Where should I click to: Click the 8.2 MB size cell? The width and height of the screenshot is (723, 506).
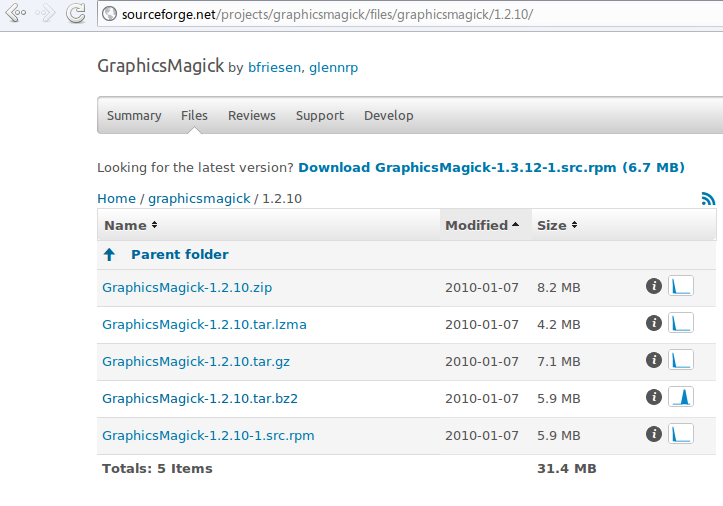(559, 287)
